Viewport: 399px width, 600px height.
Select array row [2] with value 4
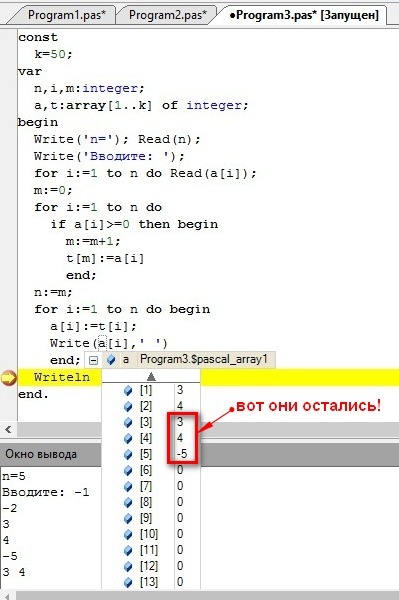coord(151,406)
